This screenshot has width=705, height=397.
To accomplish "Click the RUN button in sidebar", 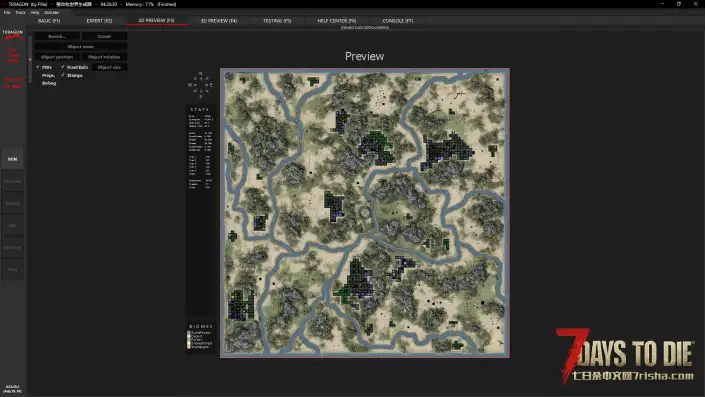I will click(13, 159).
